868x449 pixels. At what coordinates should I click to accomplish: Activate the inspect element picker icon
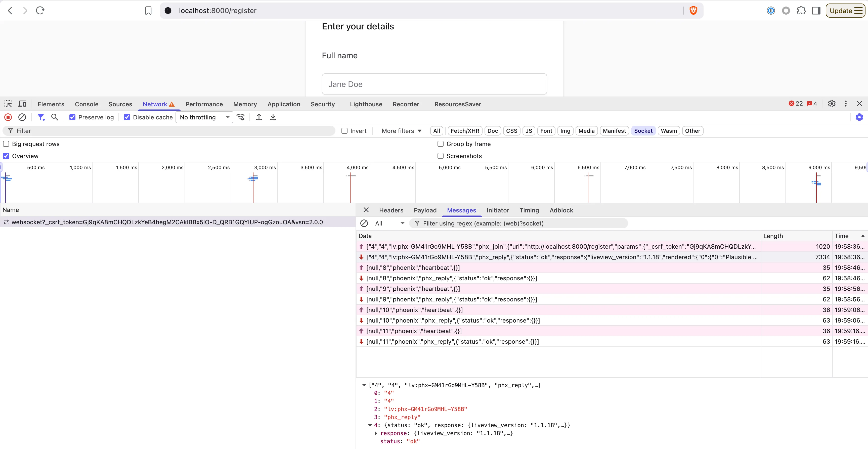click(8, 104)
